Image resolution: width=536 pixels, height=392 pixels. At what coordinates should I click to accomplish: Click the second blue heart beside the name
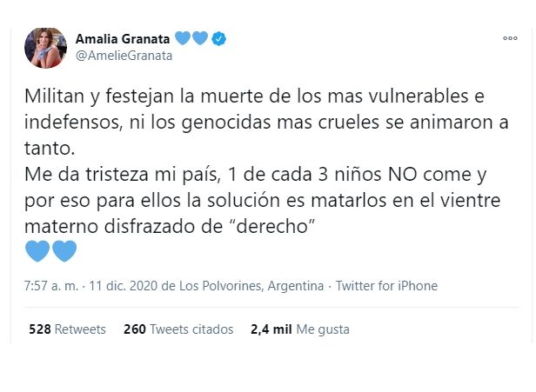[x=201, y=38]
